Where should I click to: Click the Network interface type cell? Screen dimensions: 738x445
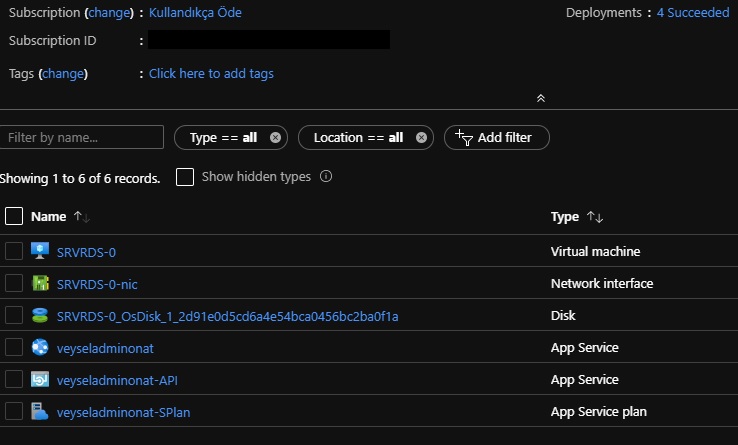[602, 283]
